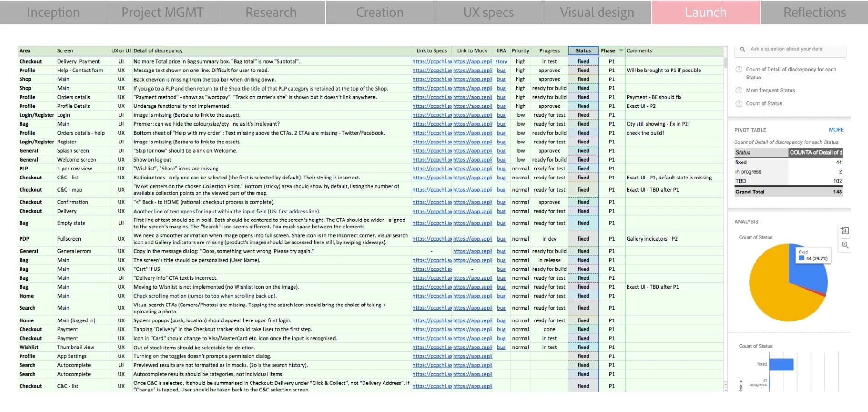Image resolution: width=868 pixels, height=412 pixels.
Task: Select detail cell '"Cart" if US.'
Action: (x=271, y=269)
